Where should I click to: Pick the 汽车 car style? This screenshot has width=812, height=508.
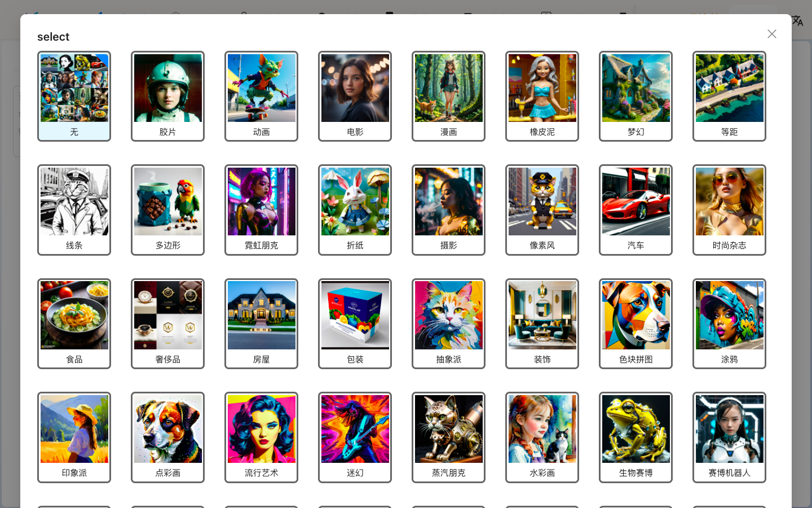click(x=636, y=210)
